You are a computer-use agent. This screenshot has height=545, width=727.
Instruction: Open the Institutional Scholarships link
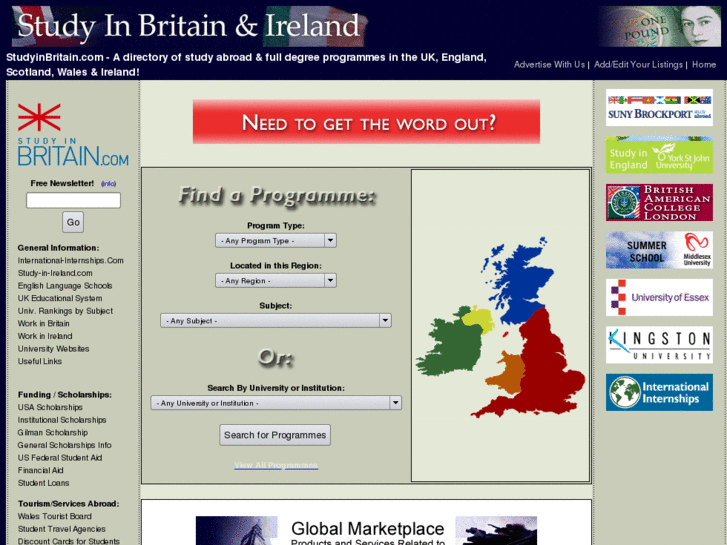coord(62,420)
